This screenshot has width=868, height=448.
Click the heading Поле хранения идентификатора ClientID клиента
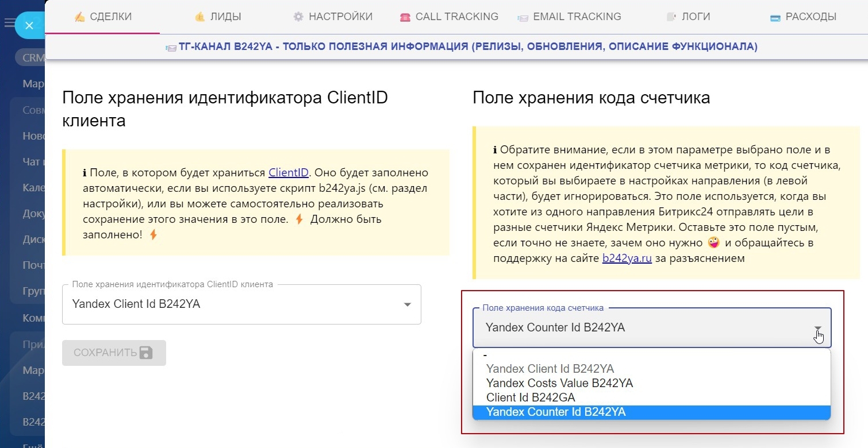(225, 109)
